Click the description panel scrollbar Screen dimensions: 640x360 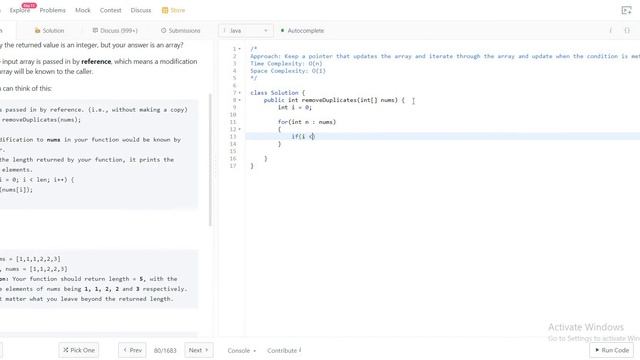coord(211,159)
